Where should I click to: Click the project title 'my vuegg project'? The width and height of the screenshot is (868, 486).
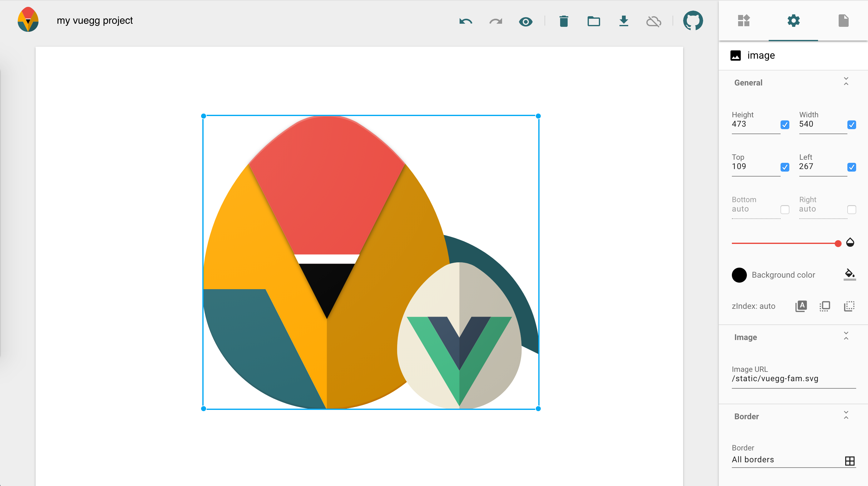coord(95,21)
